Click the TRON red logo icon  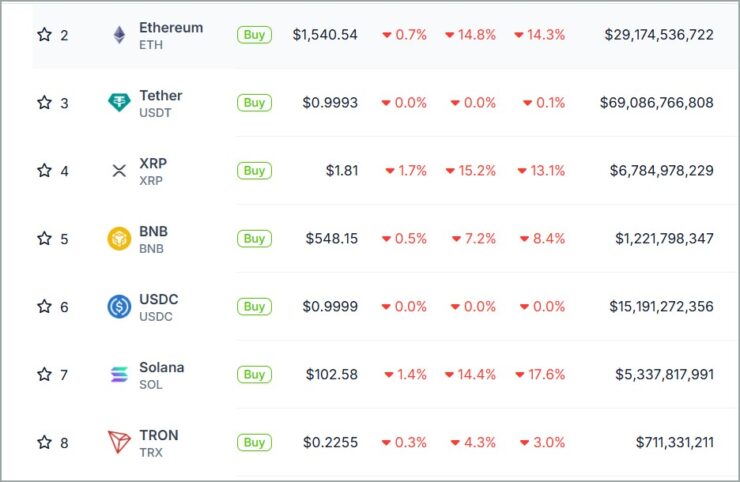tap(119, 442)
